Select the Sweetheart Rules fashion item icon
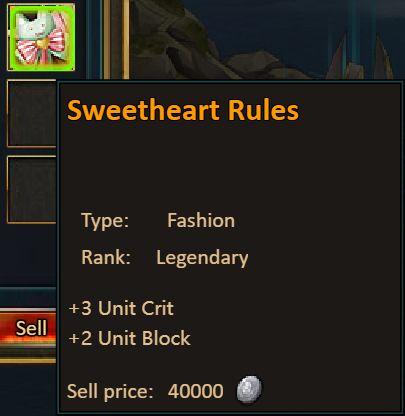405x416 pixels. 41,37
